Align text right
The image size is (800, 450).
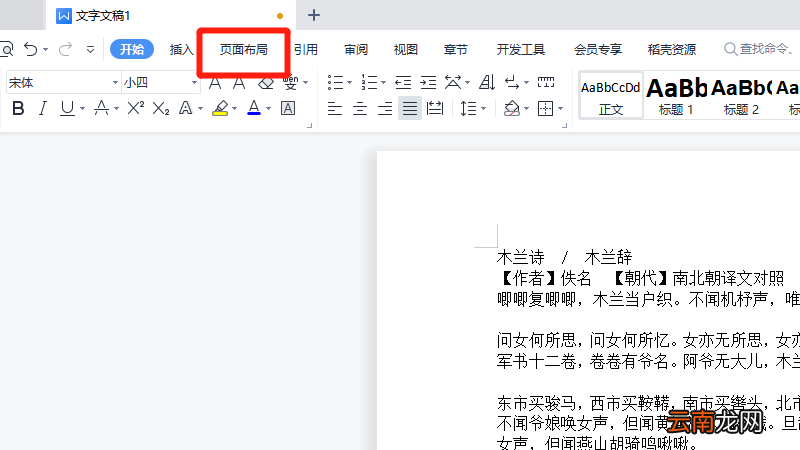385,108
